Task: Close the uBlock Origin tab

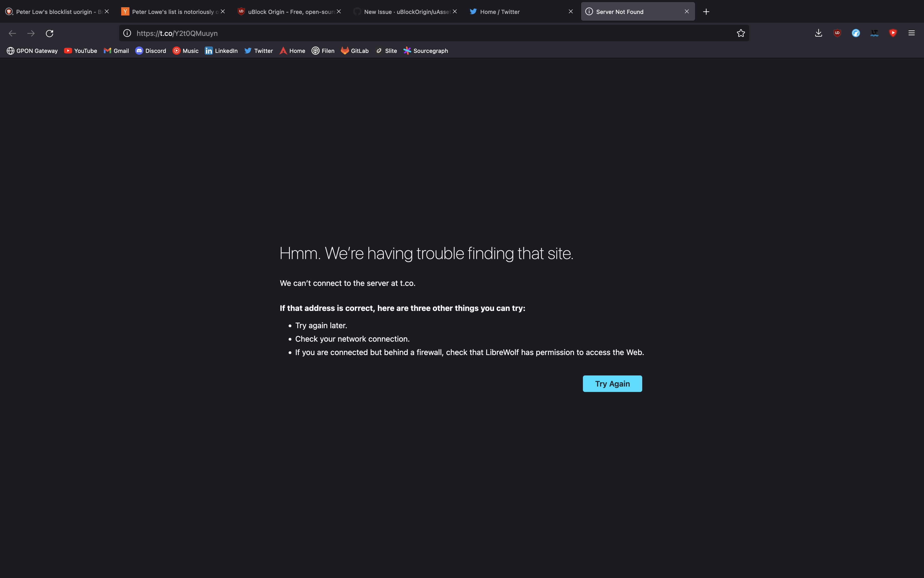Action: [339, 12]
